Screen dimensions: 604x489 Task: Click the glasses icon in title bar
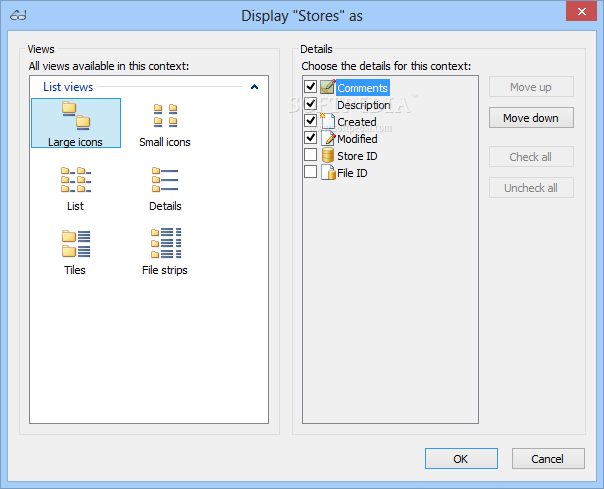click(x=18, y=15)
